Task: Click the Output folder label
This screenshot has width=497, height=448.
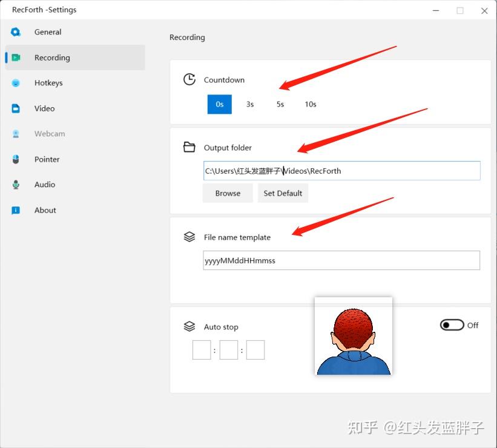Action: pyautogui.click(x=228, y=148)
